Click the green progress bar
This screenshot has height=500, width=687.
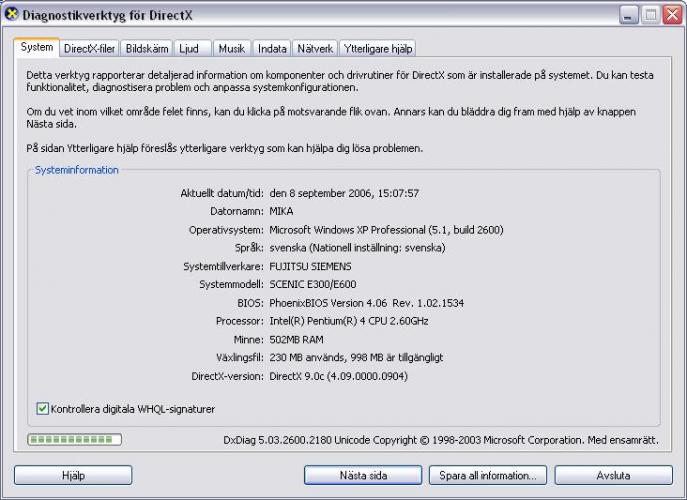click(x=74, y=439)
